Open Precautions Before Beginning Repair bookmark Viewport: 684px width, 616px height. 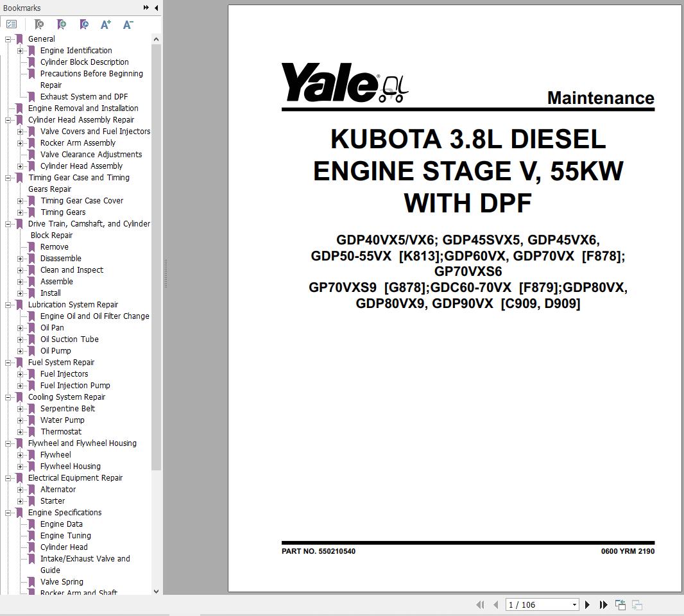tap(91, 79)
